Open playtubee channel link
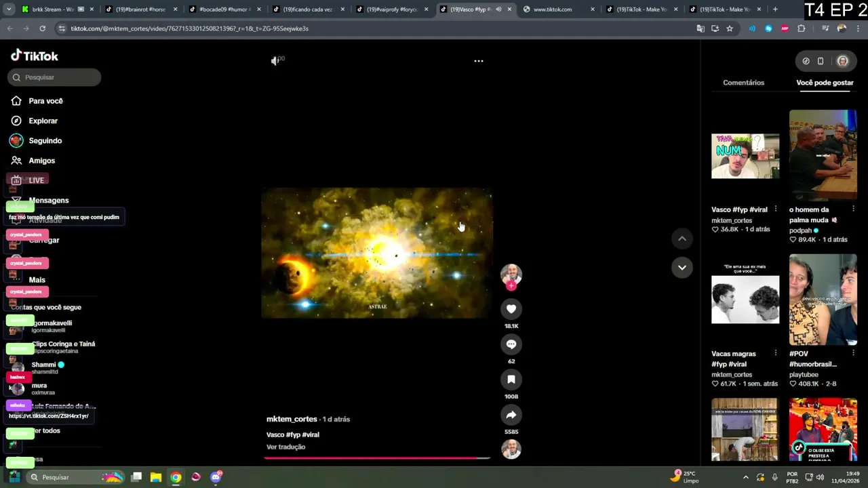This screenshot has width=868, height=488. click(804, 374)
